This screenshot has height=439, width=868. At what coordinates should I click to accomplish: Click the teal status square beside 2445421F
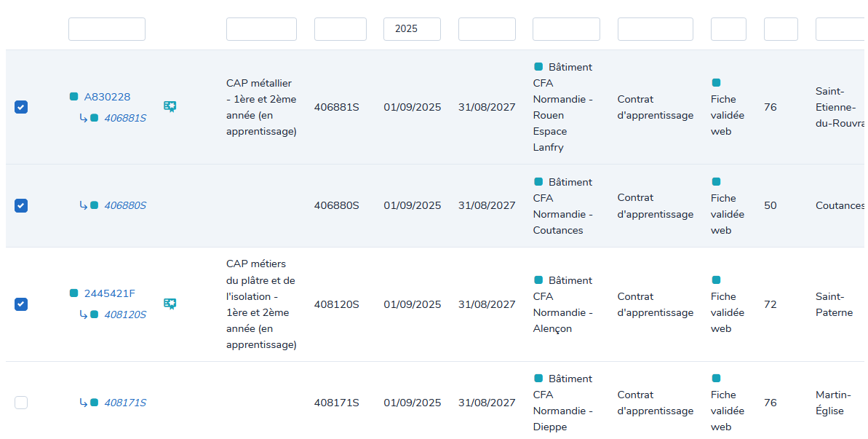[x=73, y=293]
